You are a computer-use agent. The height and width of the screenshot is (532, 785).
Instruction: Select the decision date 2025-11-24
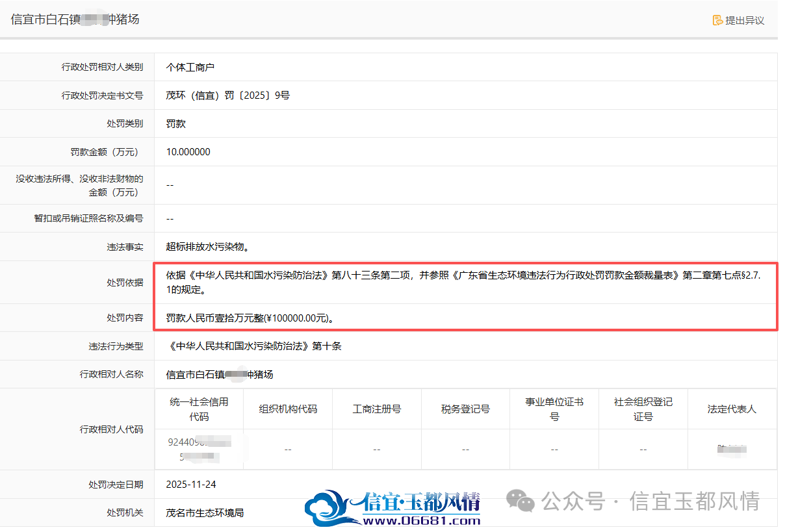point(192,485)
